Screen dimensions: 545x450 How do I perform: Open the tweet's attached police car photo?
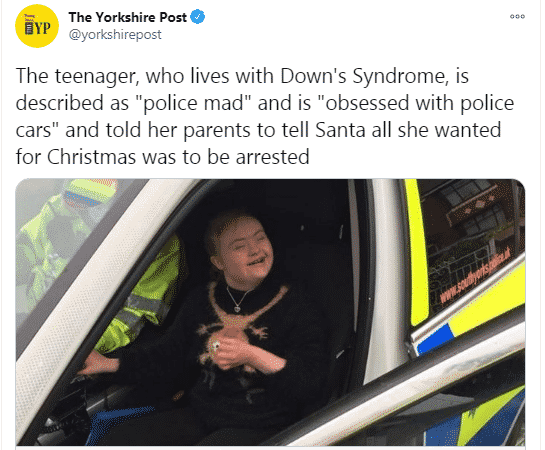(x=270, y=312)
